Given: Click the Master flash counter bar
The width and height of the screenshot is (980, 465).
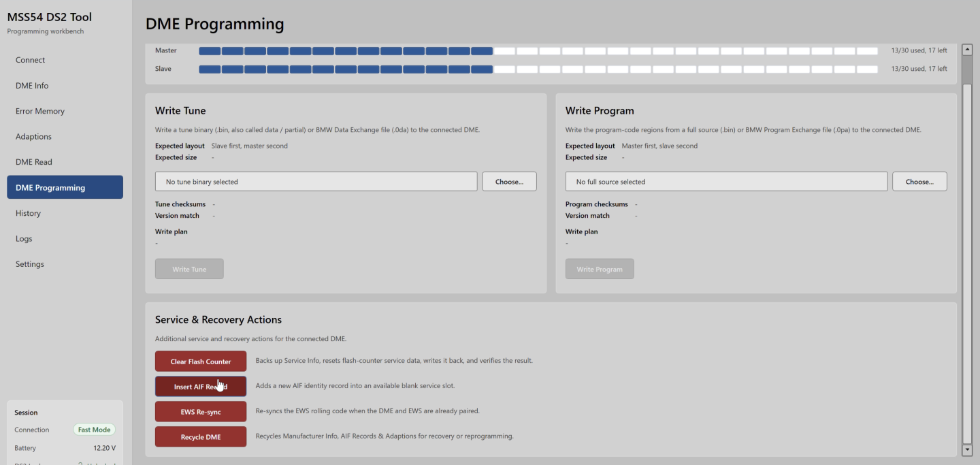Looking at the screenshot, I should pyautogui.click(x=538, y=51).
